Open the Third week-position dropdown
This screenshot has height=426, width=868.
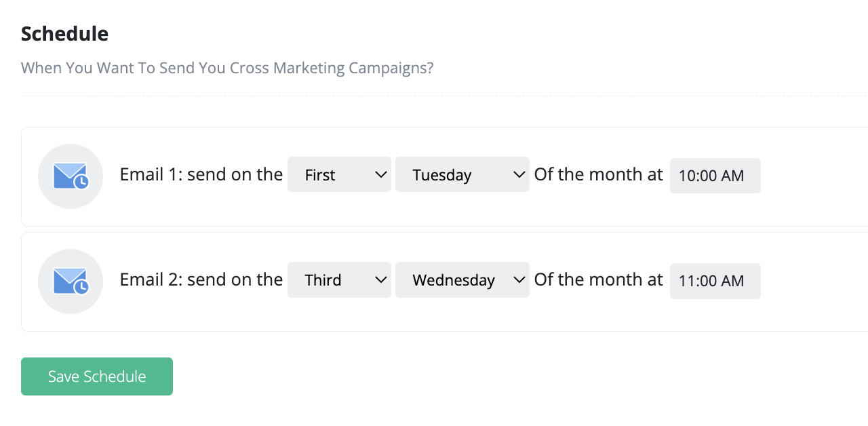point(339,279)
